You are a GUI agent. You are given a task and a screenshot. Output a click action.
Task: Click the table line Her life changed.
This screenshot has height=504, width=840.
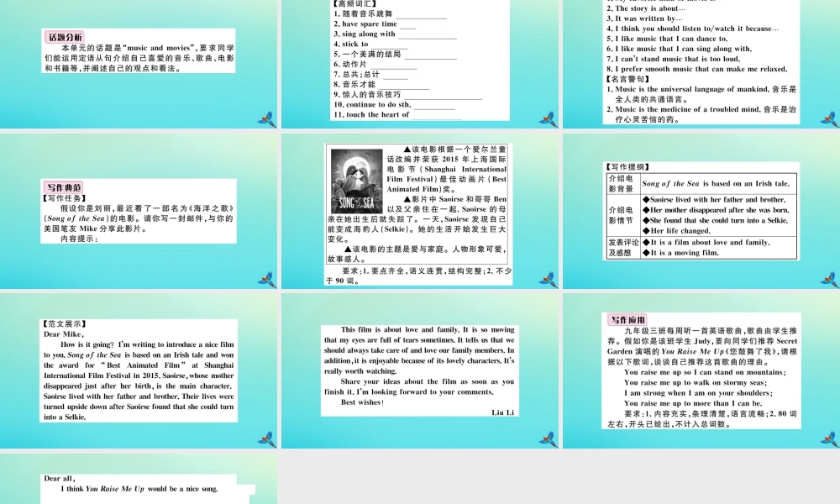pos(676,231)
